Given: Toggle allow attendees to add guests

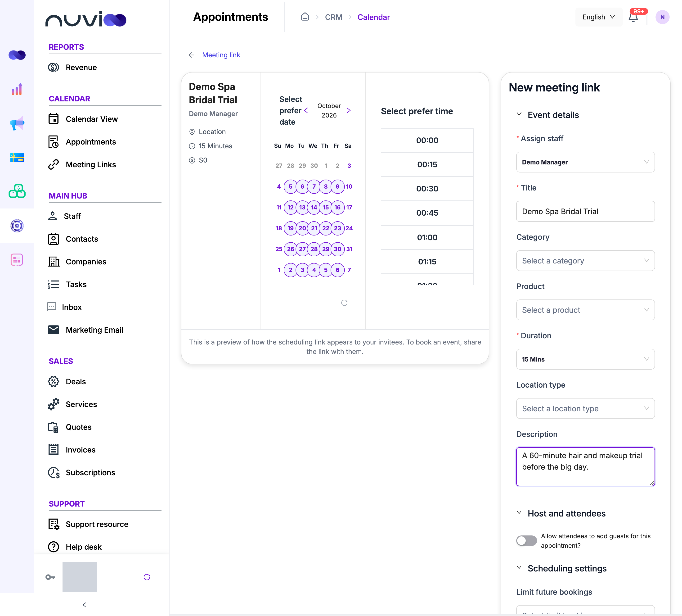Looking at the screenshot, I should (x=526, y=540).
